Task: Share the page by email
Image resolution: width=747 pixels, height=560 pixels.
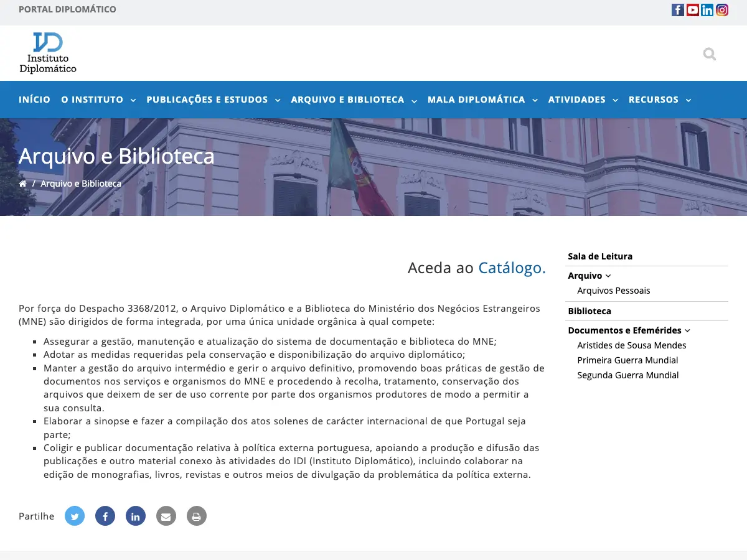Action: click(166, 516)
